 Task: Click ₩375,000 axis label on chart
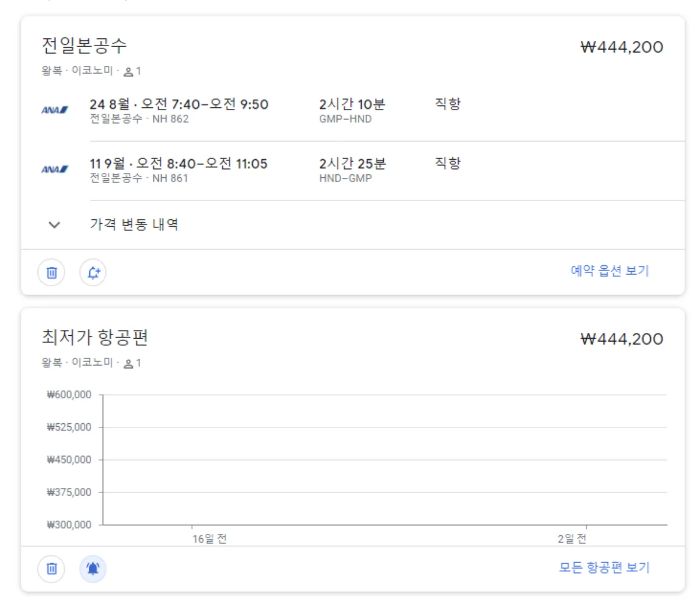click(x=69, y=493)
